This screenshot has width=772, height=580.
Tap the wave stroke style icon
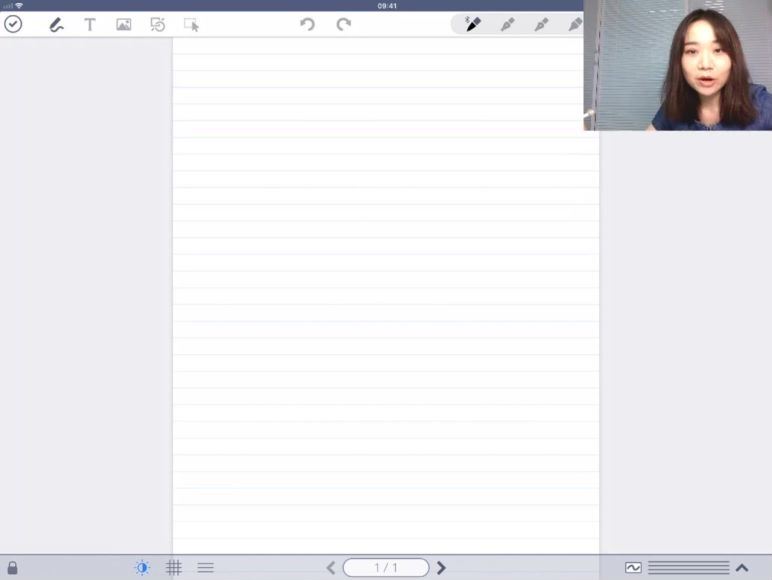click(633, 568)
